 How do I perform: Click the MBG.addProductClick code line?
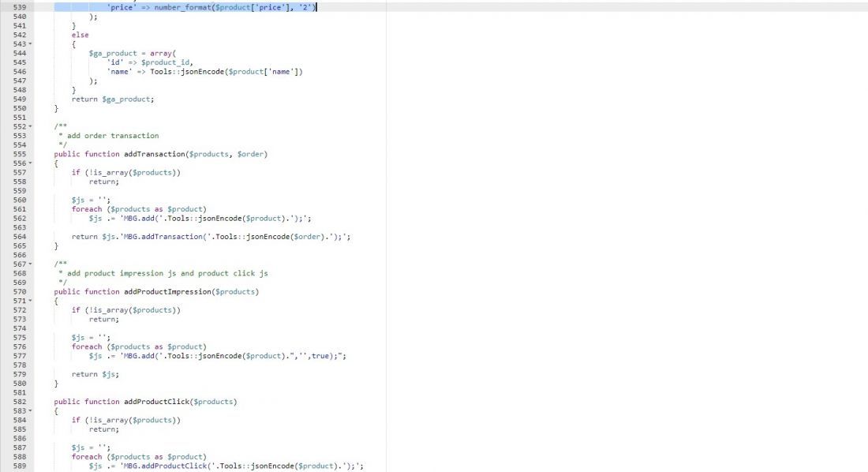pos(226,466)
